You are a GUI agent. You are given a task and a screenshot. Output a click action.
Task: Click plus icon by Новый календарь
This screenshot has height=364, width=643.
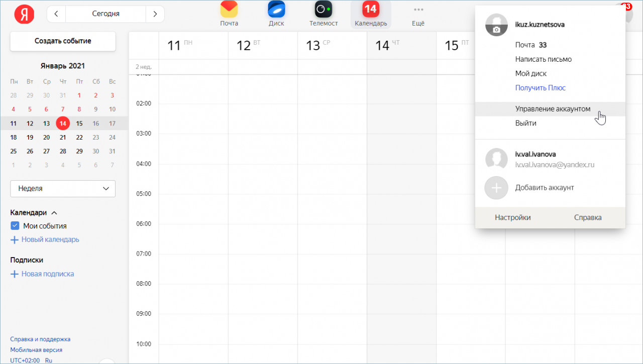pos(15,240)
